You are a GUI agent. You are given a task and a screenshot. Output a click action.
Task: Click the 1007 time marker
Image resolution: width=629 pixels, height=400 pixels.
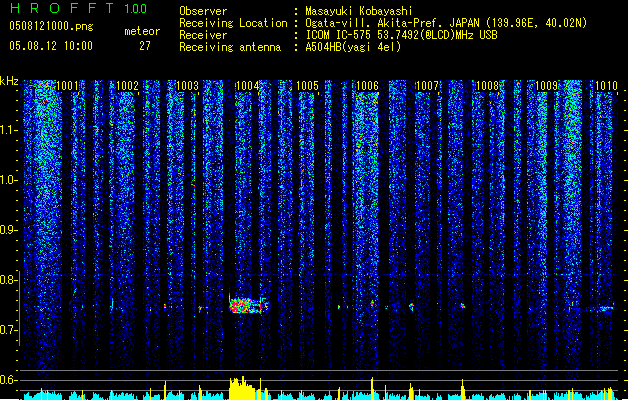[x=427, y=86]
